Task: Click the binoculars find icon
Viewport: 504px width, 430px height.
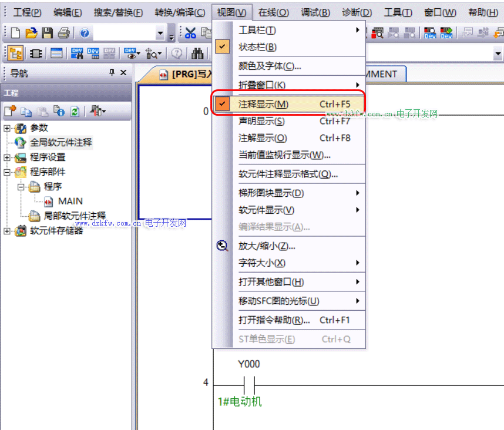Action: [x=197, y=53]
